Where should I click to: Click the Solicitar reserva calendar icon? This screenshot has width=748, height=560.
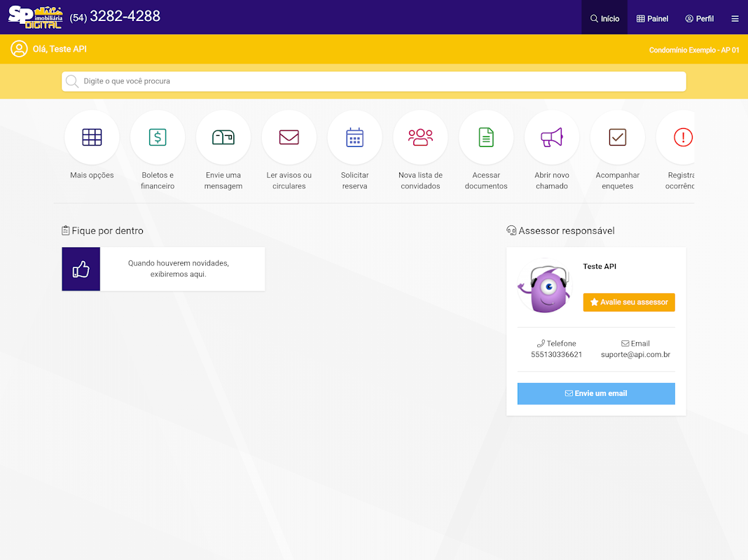[354, 137]
